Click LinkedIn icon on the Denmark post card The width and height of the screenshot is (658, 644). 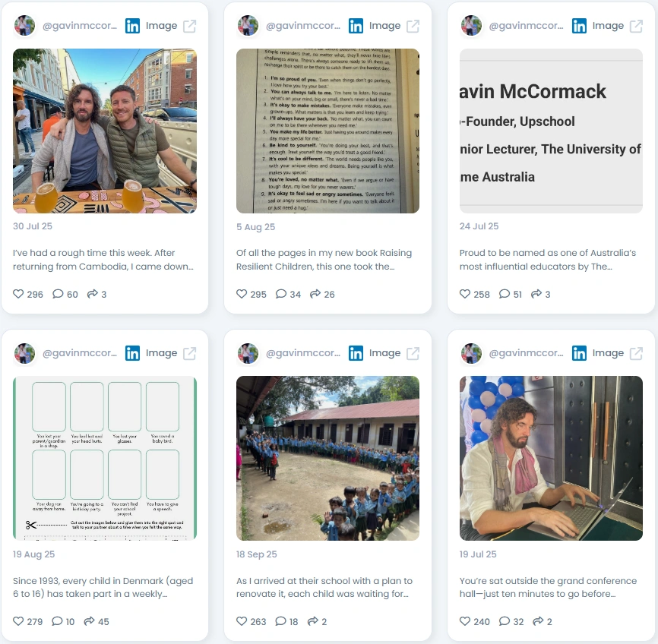point(133,353)
